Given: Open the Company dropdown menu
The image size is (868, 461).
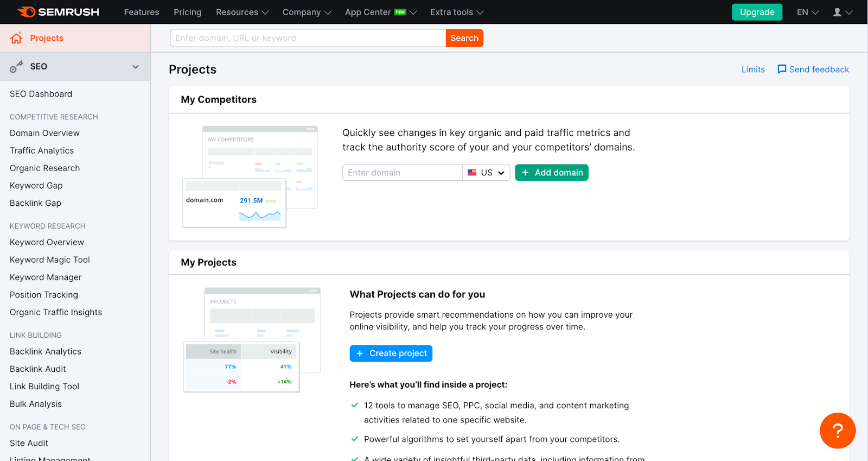Looking at the screenshot, I should [307, 12].
